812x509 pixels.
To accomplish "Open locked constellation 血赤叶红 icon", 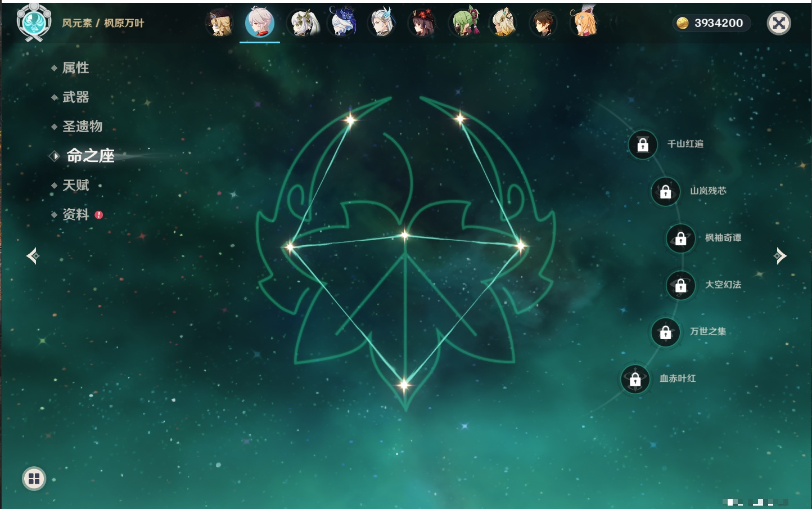I will pyautogui.click(x=635, y=379).
